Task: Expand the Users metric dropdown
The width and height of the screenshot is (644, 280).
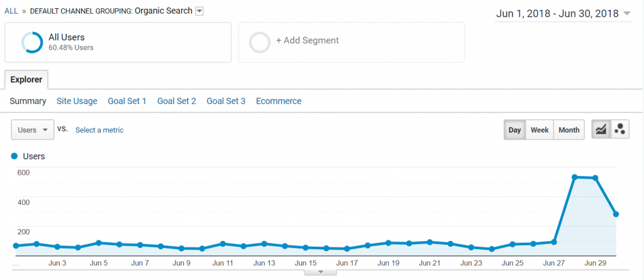Action: click(x=33, y=130)
